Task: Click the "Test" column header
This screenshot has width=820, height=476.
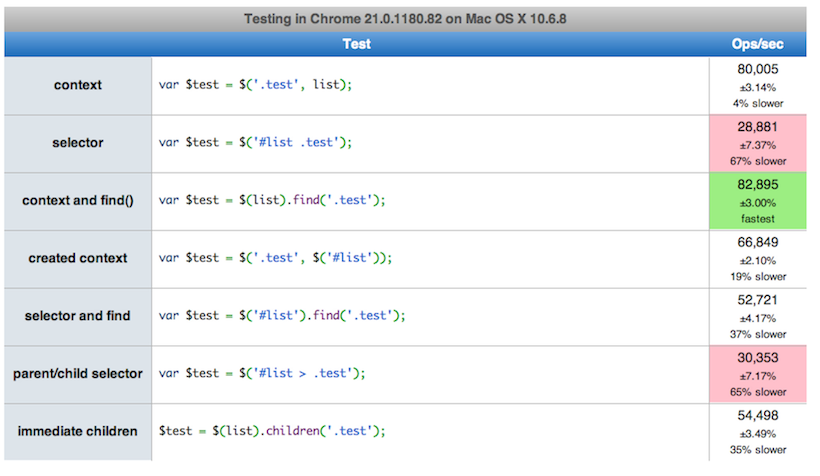Action: tap(357, 44)
